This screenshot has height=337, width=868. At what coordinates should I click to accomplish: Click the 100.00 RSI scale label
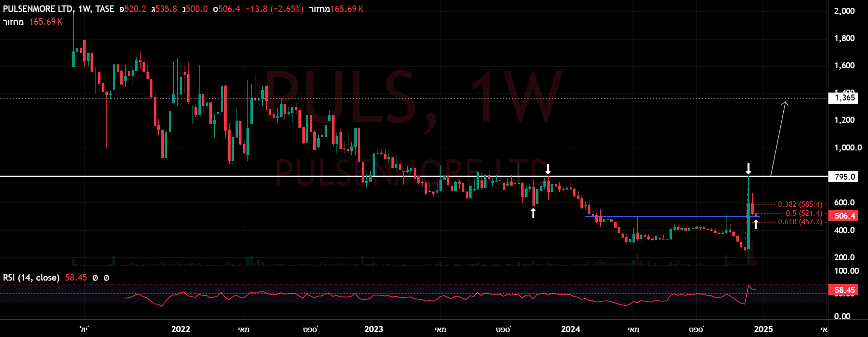[x=846, y=271]
